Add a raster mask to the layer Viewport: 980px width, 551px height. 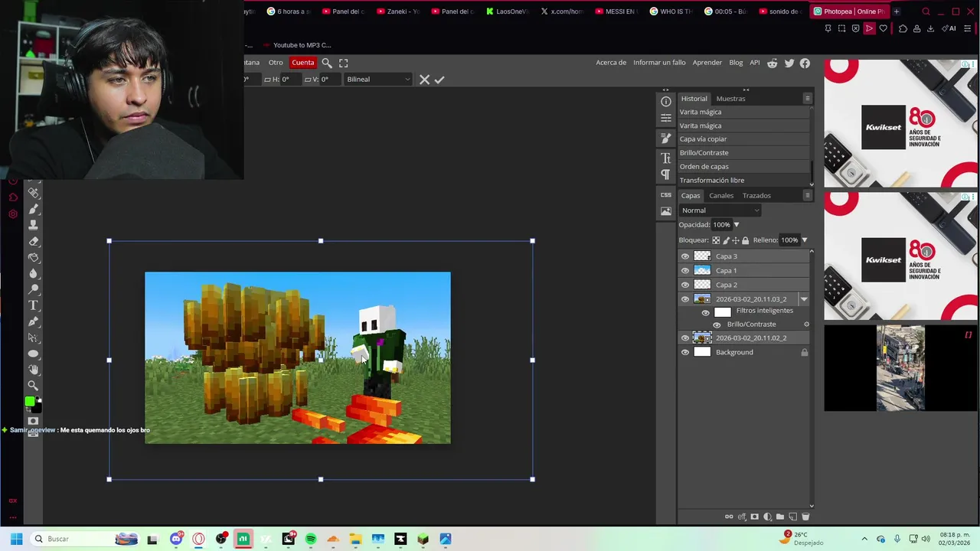754,517
